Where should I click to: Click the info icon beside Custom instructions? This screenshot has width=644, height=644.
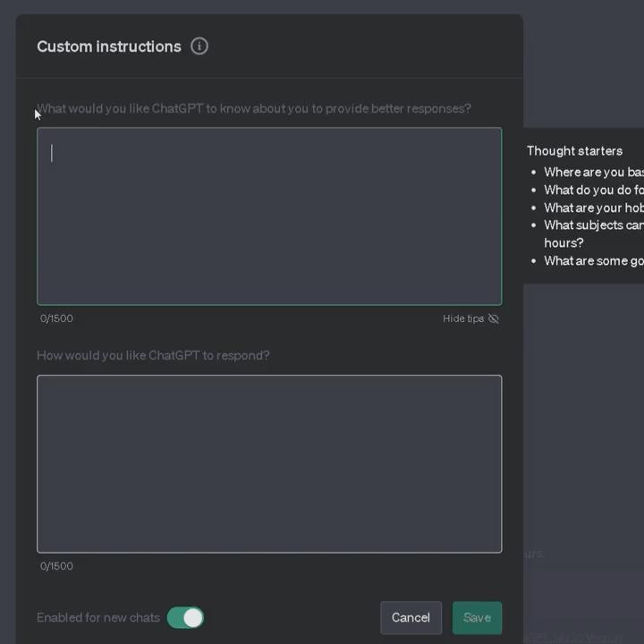[x=199, y=47]
